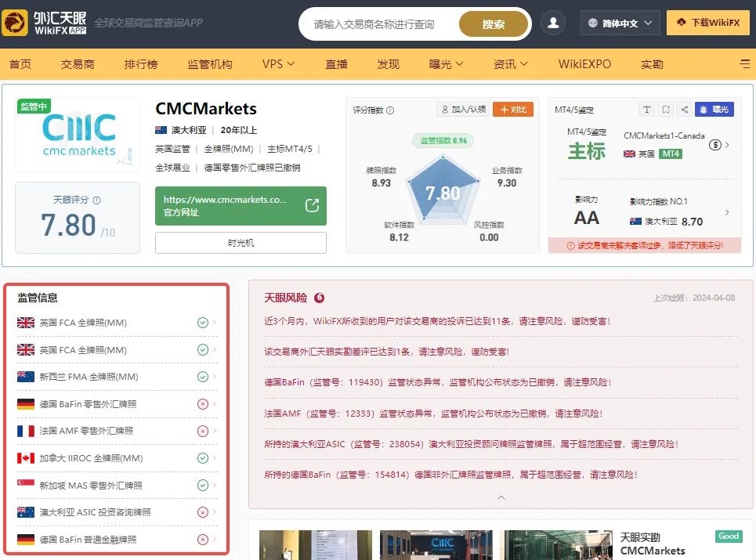This screenshot has width=756, height=560.
Task: Open 监管机构 in navigation bar
Action: 210,63
